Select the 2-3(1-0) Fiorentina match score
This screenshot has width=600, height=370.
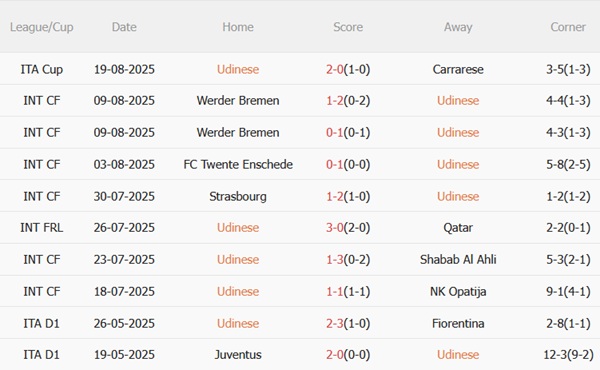point(348,323)
